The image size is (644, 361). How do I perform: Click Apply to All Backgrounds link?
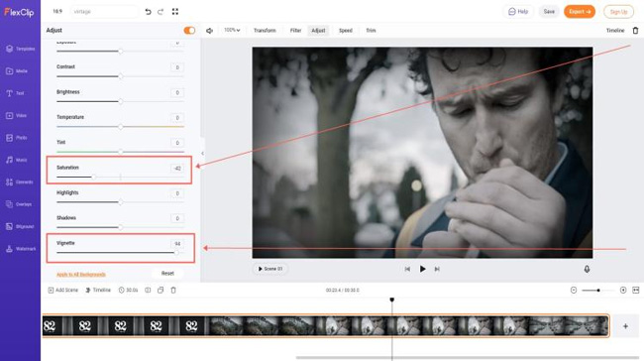pos(81,275)
